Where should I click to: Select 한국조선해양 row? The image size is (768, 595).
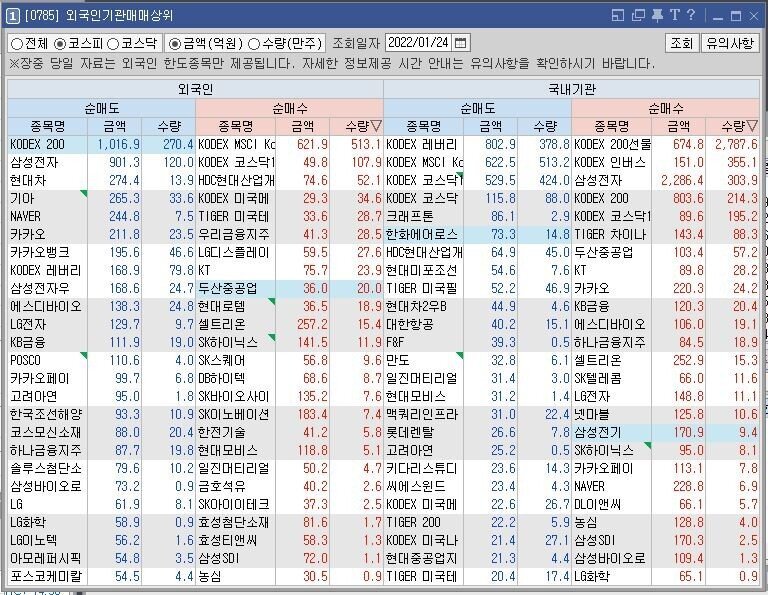[101, 414]
